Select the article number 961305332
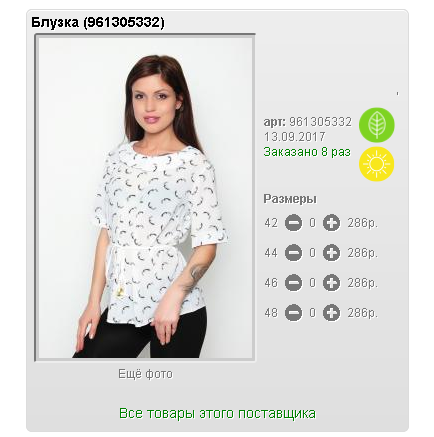This screenshot has height=437, width=434. pos(320,122)
